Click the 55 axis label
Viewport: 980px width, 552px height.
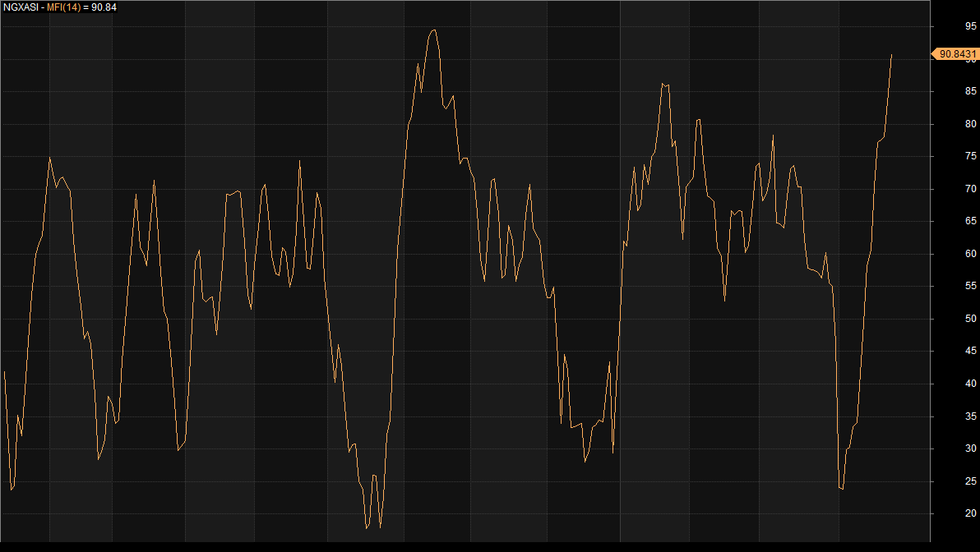[x=970, y=286]
